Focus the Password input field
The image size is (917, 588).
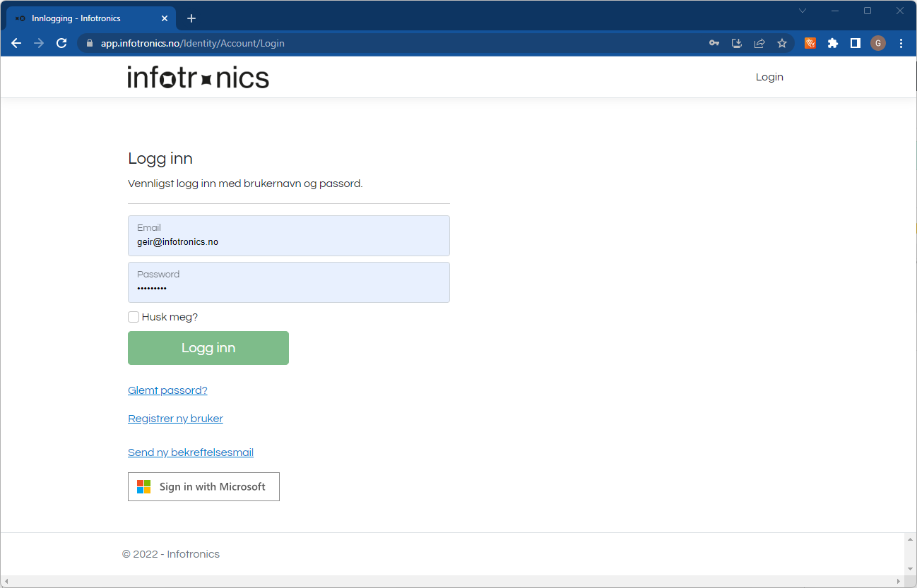[x=289, y=282]
